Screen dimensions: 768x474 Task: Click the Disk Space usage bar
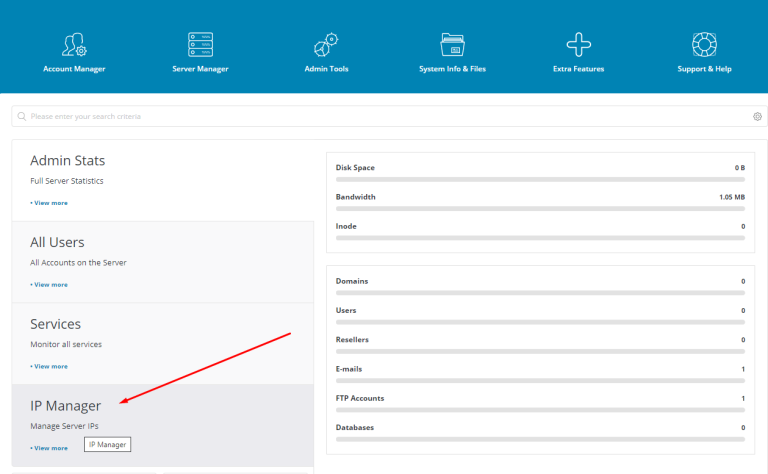540,179
